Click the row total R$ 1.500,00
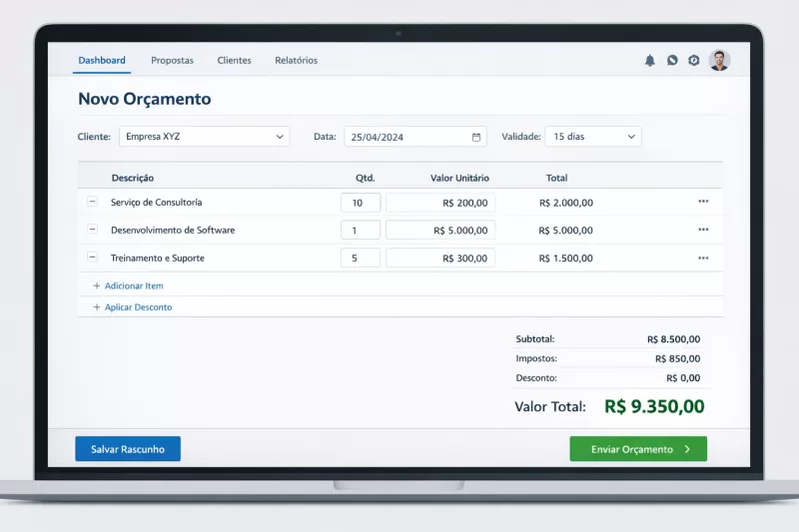The image size is (799, 532). (x=566, y=259)
